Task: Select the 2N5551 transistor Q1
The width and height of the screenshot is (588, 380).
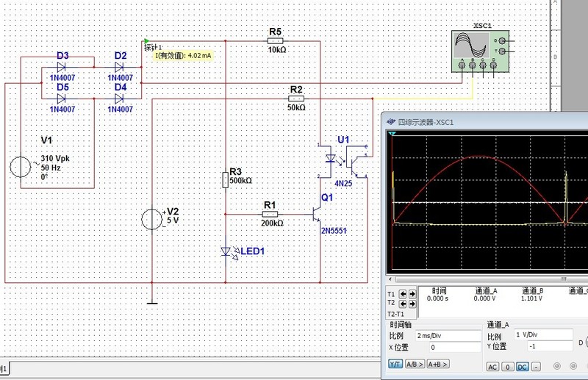Action: coord(316,215)
